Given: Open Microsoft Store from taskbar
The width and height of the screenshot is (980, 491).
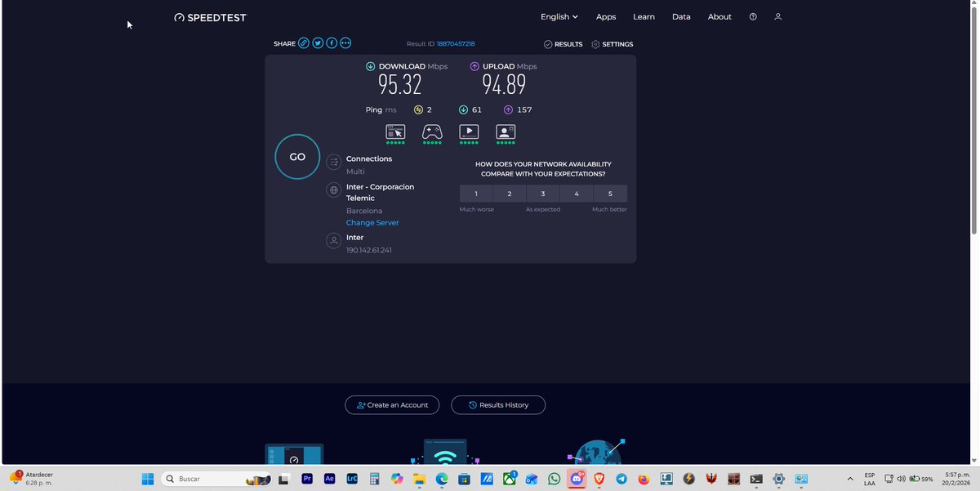Looking at the screenshot, I should [465, 479].
